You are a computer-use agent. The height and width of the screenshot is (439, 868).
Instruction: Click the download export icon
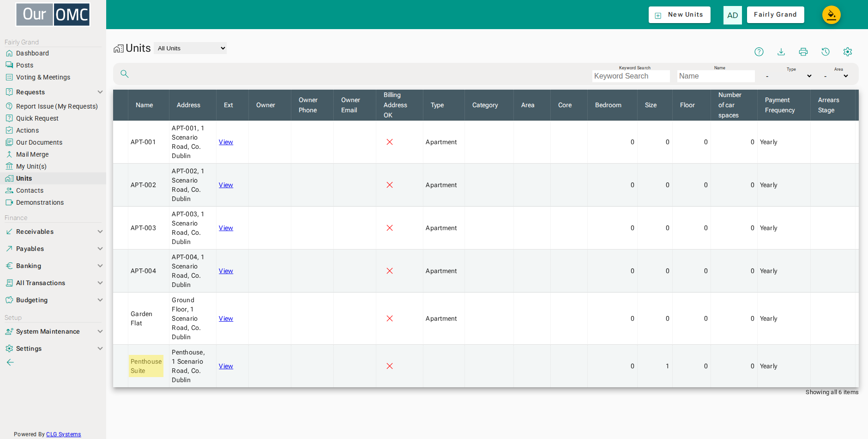(781, 52)
